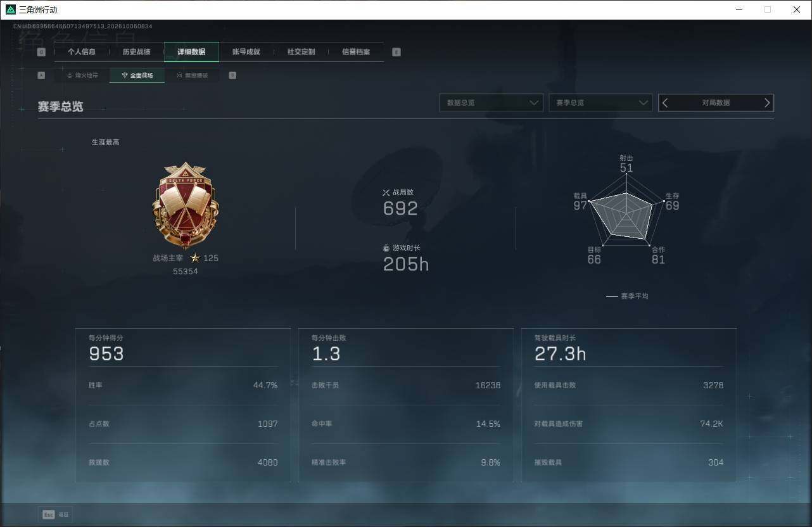Switch to the 信誉档案 tab
This screenshot has width=812, height=527.
356,52
